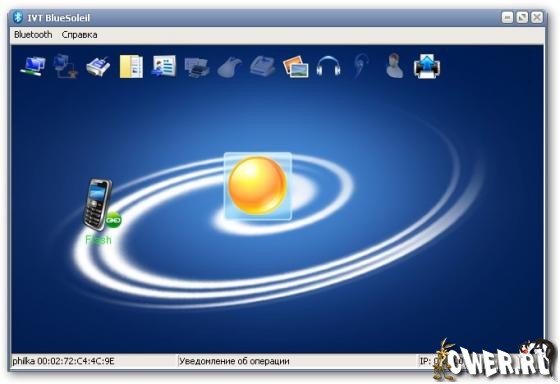Maximize the BlueSoleil window

pos(522,18)
